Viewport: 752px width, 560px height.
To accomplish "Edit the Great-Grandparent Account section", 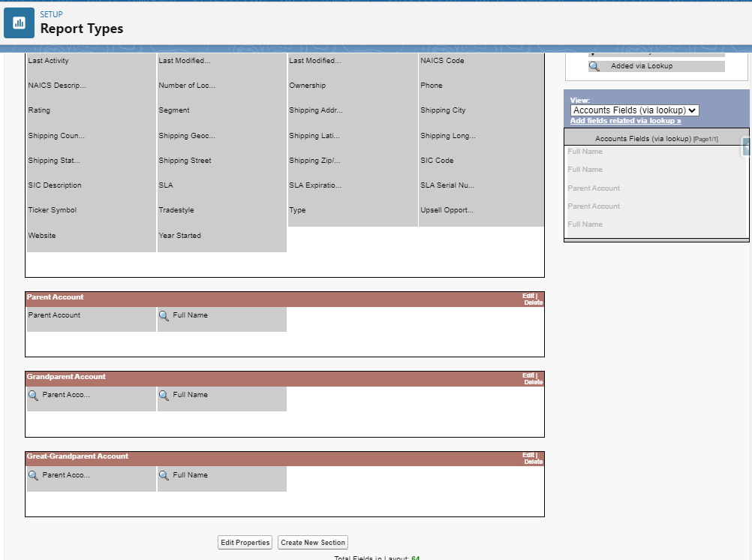I will point(528,455).
